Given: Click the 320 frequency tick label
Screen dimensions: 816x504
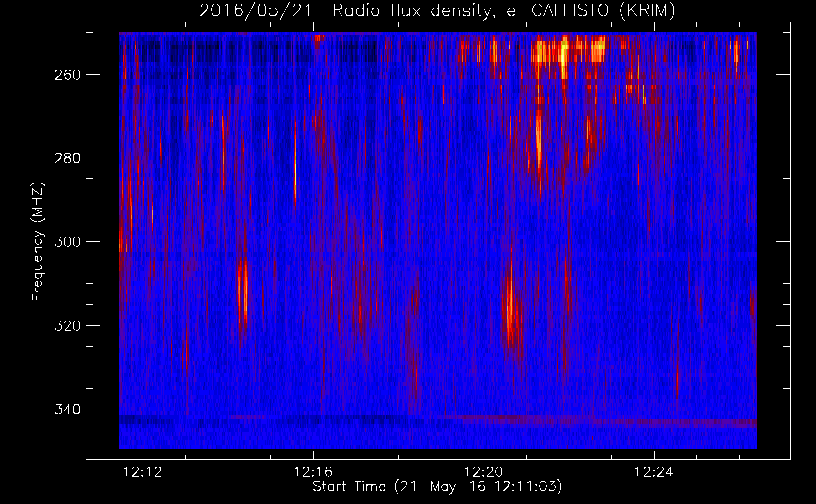Looking at the screenshot, I should click(68, 326).
